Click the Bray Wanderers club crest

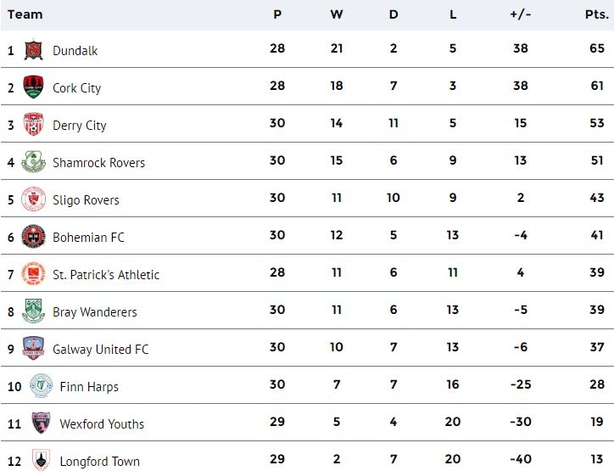(33, 311)
